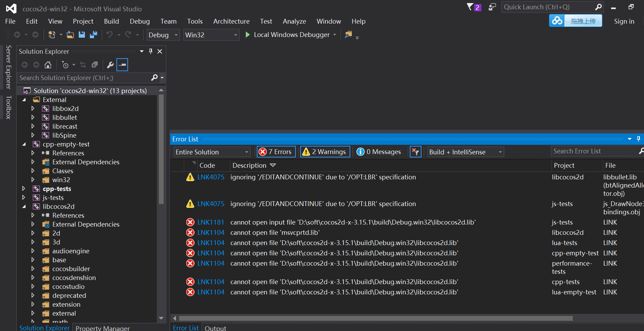Toggle the Clear All Filters button
Screen dimensions: 644x331
(416, 152)
